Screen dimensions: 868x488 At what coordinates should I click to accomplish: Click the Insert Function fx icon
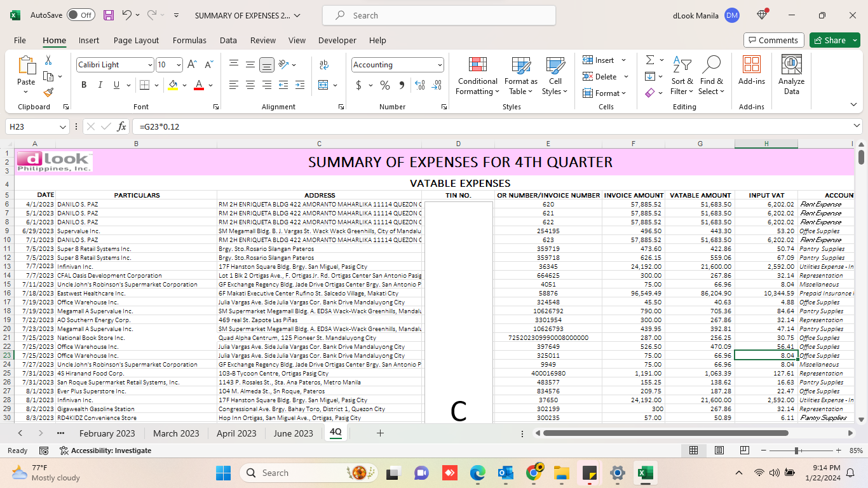coord(122,126)
